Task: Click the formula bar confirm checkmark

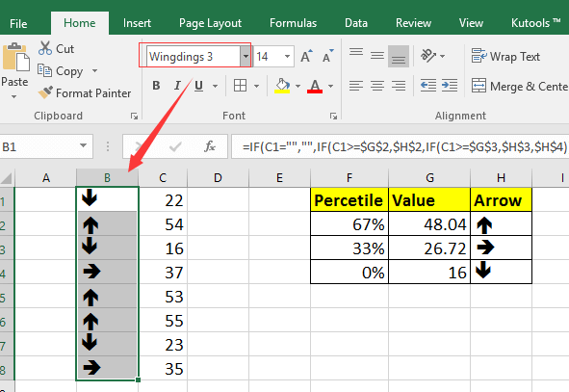Action: pyautogui.click(x=175, y=146)
